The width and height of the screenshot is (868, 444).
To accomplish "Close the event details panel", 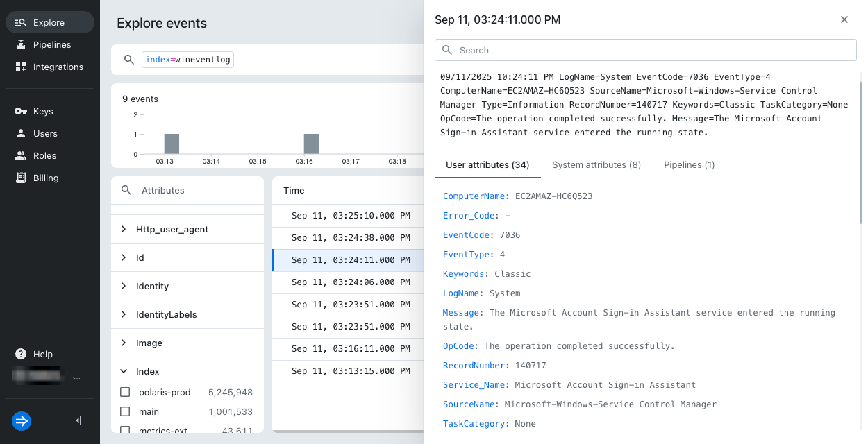I will tap(844, 19).
